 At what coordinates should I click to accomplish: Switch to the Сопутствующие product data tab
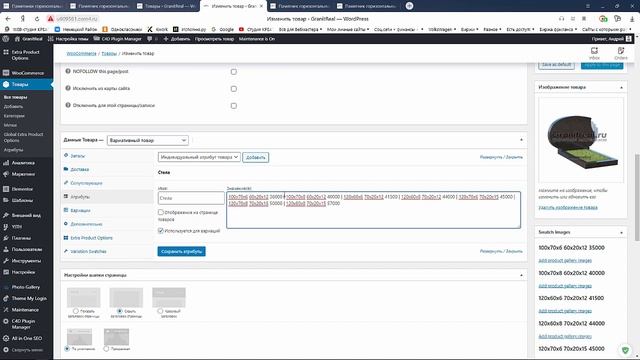[x=86, y=183]
